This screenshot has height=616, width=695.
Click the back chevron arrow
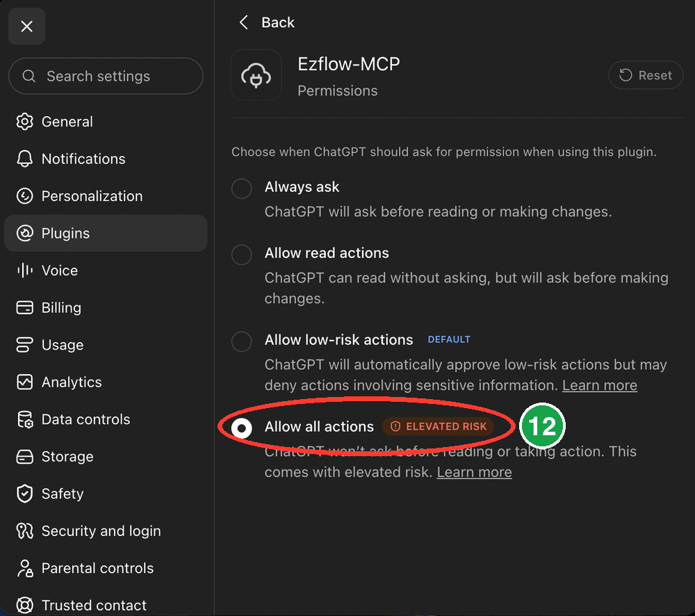pos(244,22)
